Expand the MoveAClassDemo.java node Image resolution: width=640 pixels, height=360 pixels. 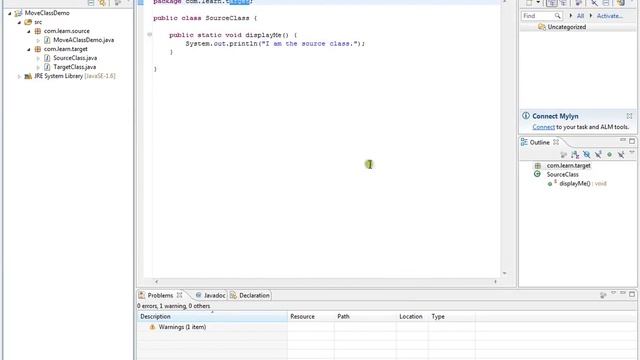point(38,40)
